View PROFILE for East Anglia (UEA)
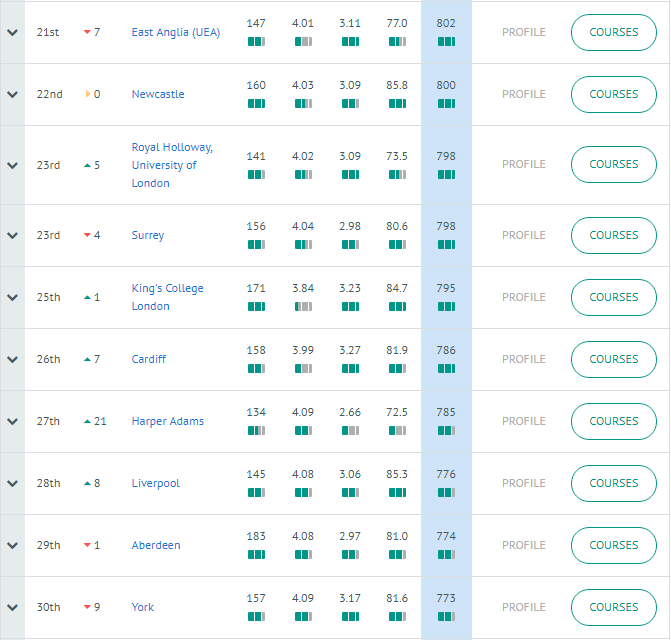 click(524, 32)
